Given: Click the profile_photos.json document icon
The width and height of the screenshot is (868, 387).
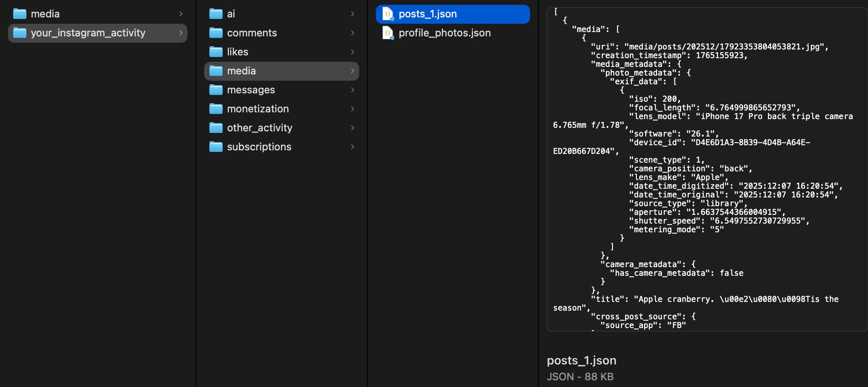Looking at the screenshot, I should click(x=387, y=33).
